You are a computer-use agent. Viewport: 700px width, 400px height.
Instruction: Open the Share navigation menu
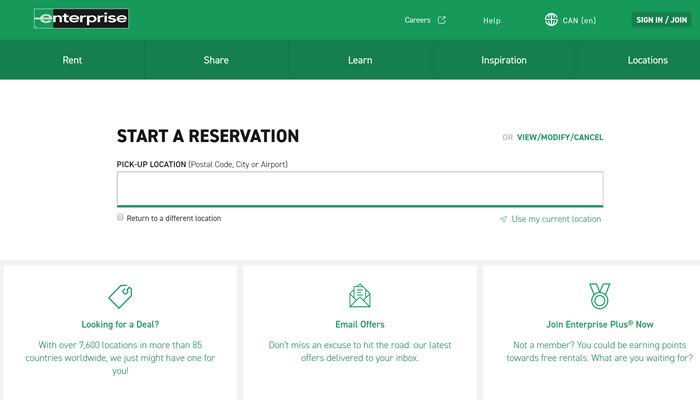point(216,60)
